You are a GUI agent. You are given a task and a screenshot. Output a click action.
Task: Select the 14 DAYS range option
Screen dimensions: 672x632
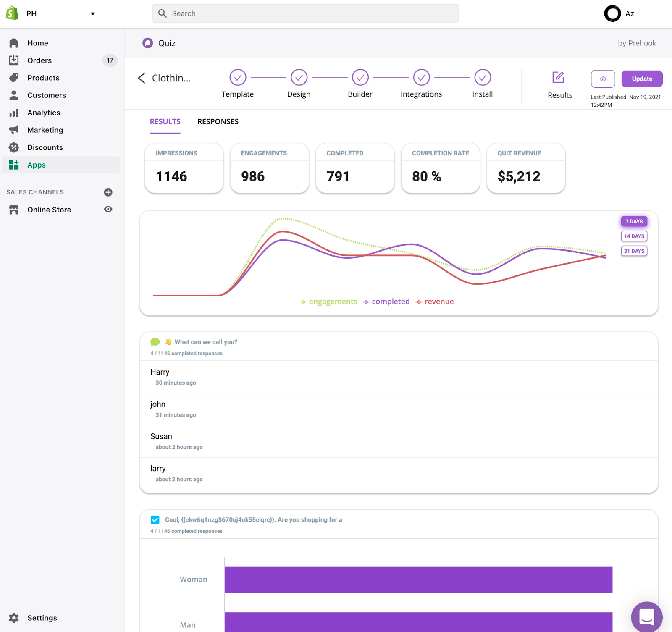pos(634,236)
